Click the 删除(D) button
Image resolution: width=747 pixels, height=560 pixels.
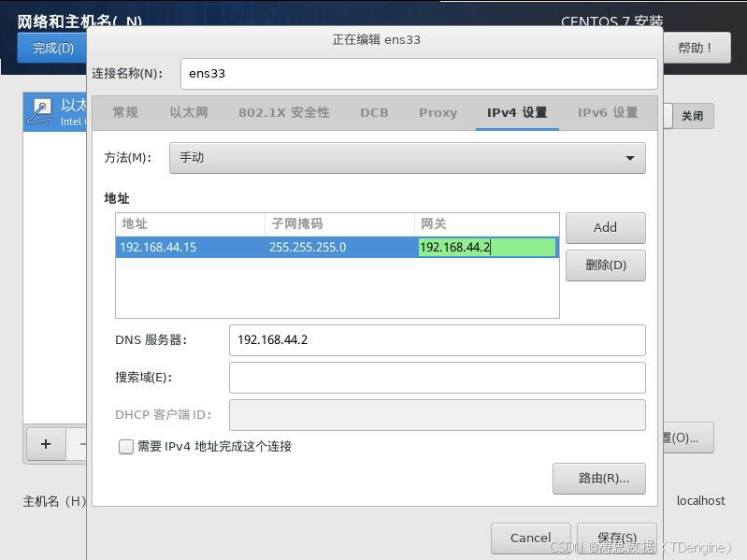click(x=606, y=266)
